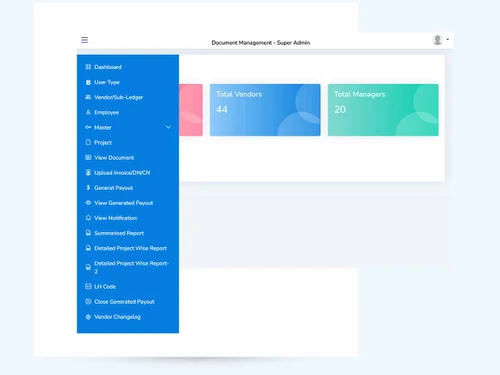Click the Total Managers card

[383, 110]
